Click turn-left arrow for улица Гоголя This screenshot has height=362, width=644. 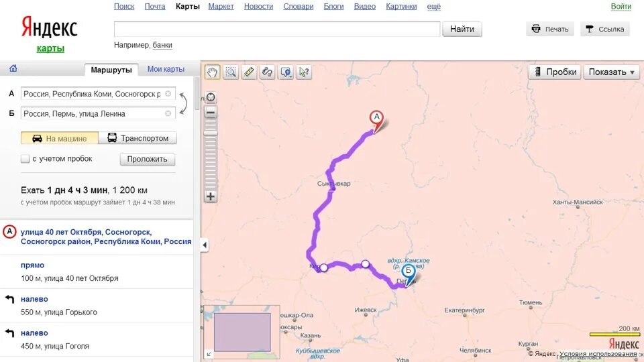click(x=10, y=333)
